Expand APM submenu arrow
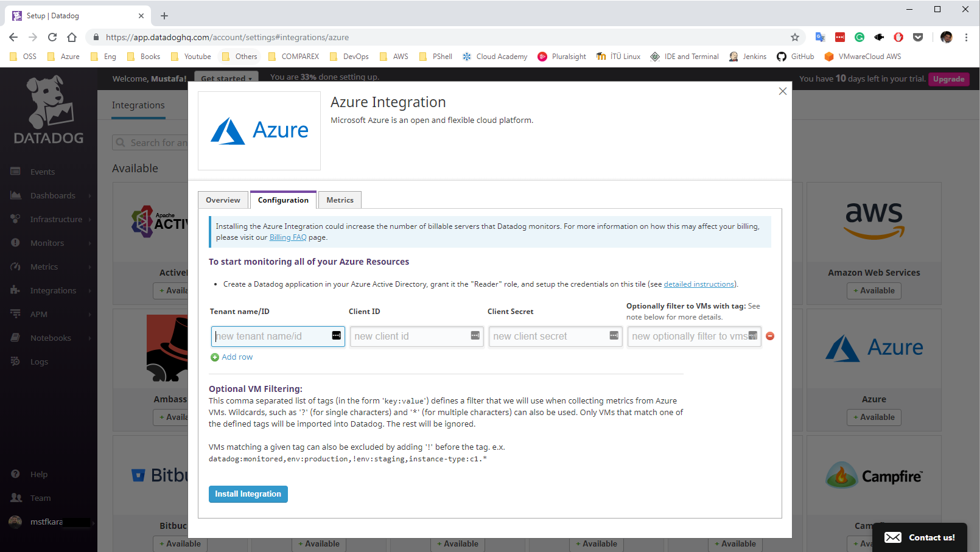This screenshot has width=980, height=552. tap(89, 315)
